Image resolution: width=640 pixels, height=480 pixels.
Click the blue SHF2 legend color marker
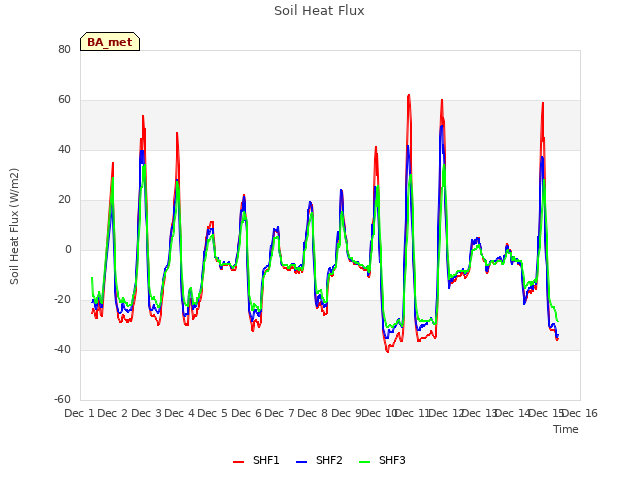(301, 462)
